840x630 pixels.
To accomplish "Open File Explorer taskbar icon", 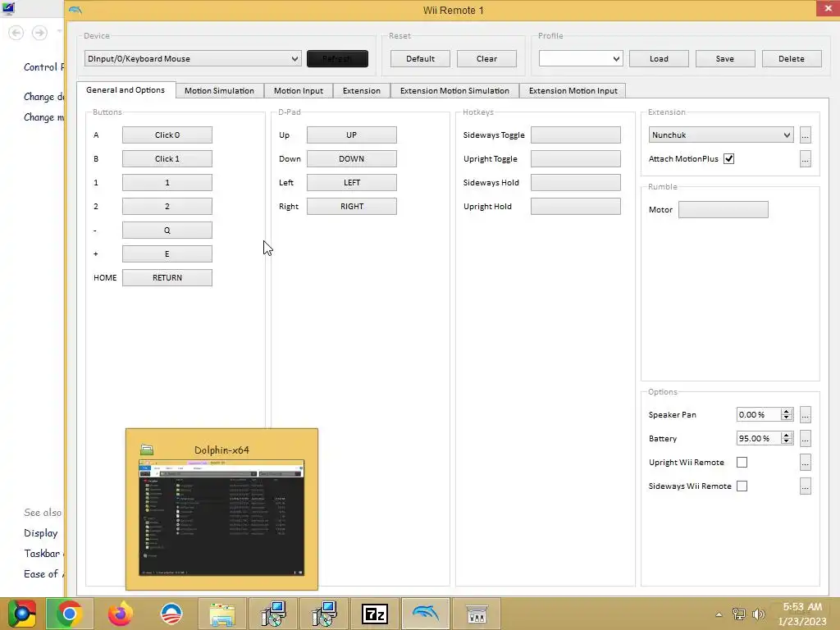I will [x=221, y=614].
